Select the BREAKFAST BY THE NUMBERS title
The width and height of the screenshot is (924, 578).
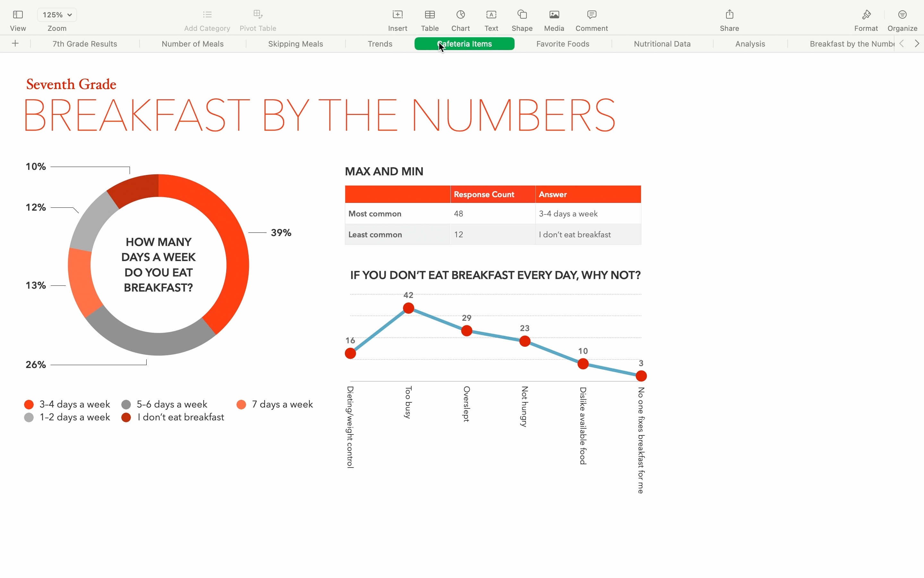click(x=320, y=116)
